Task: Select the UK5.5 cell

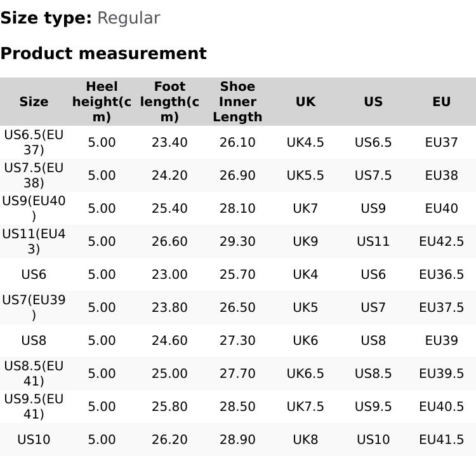Action: [x=305, y=175]
